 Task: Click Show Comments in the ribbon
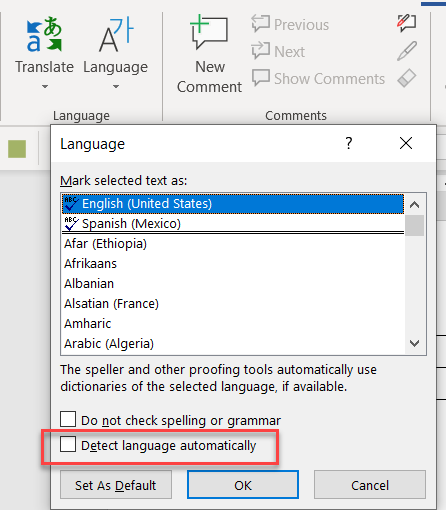point(318,79)
